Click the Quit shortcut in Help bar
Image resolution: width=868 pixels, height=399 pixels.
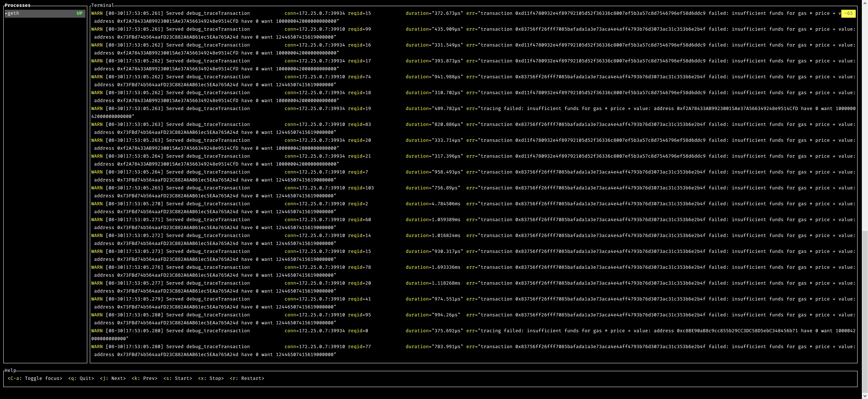[81, 378]
